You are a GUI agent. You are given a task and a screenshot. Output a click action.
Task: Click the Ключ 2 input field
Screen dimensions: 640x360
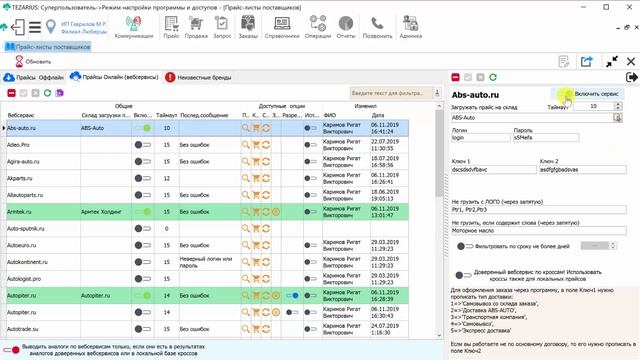[582, 169]
